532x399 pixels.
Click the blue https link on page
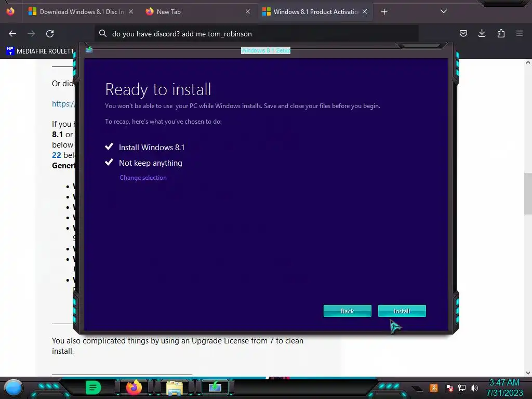coord(63,104)
